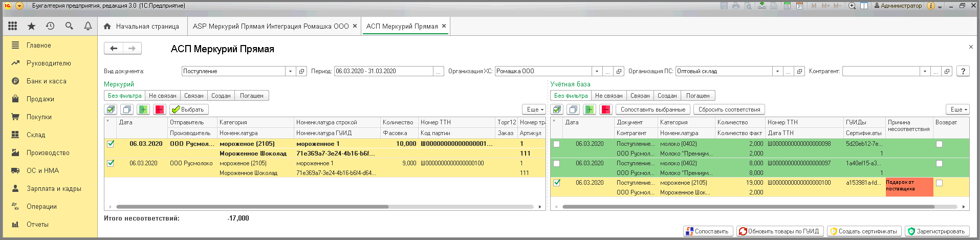The image size is (980, 240).
Task: Switch to ASP Меркурий Прямая Интеграция Ромашка tab
Action: click(275, 26)
